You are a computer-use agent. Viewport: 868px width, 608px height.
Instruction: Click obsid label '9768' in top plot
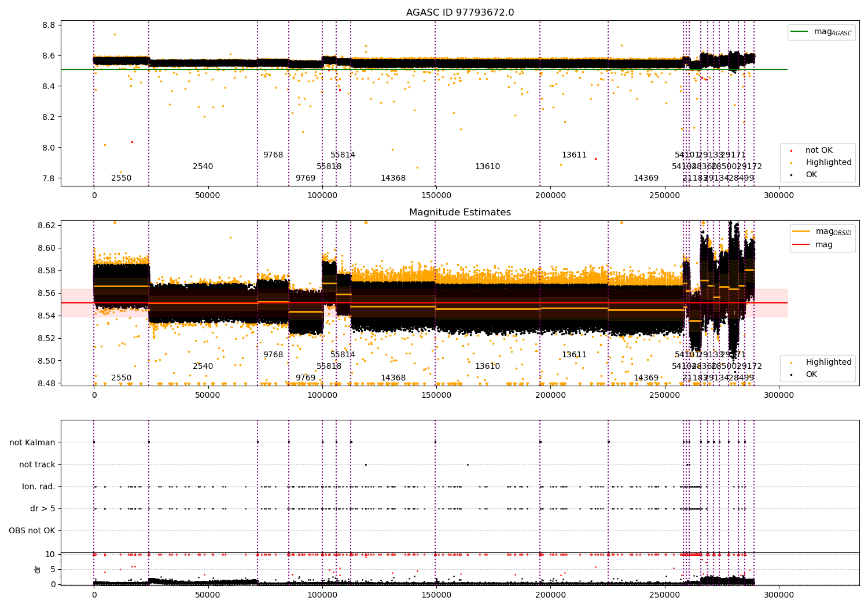click(x=273, y=155)
